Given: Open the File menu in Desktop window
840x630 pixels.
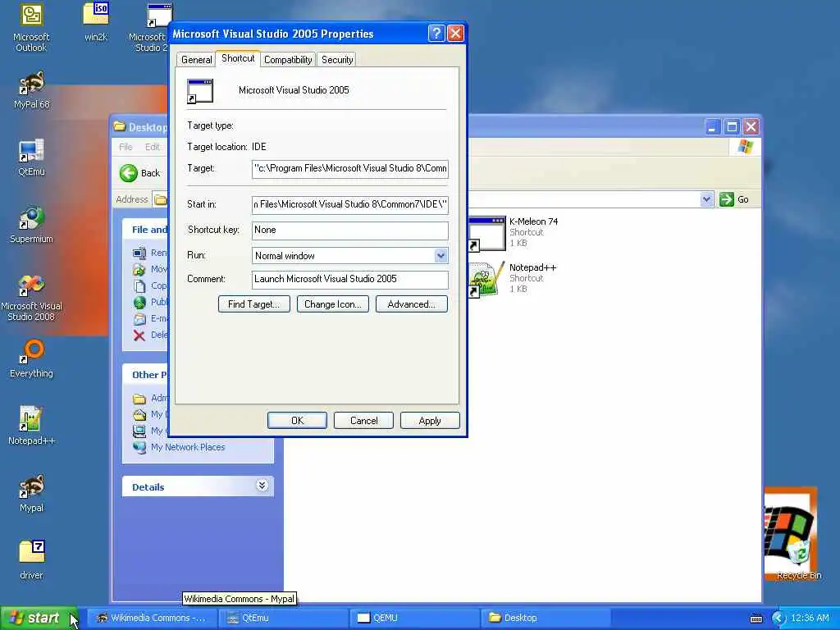Looking at the screenshot, I should (x=126, y=147).
